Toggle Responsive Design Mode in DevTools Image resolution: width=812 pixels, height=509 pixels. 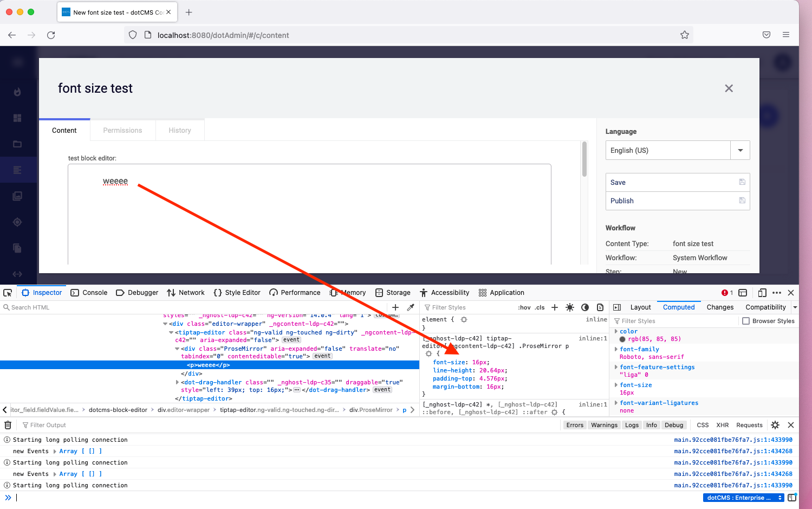[762, 293]
